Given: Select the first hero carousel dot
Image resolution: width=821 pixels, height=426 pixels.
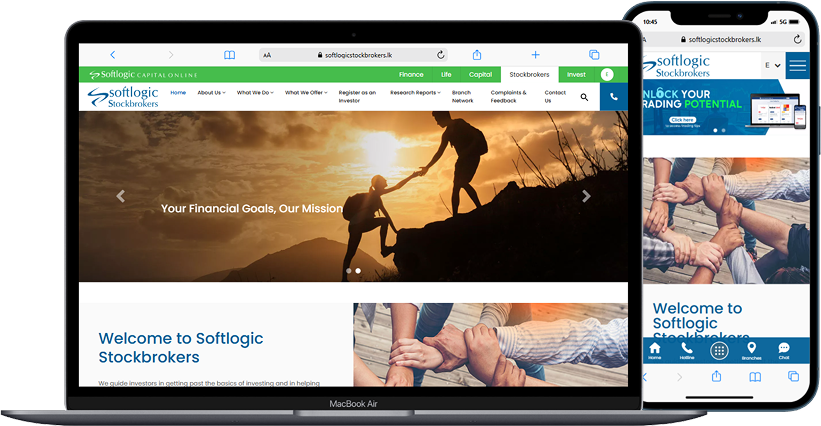Looking at the screenshot, I should click(349, 271).
